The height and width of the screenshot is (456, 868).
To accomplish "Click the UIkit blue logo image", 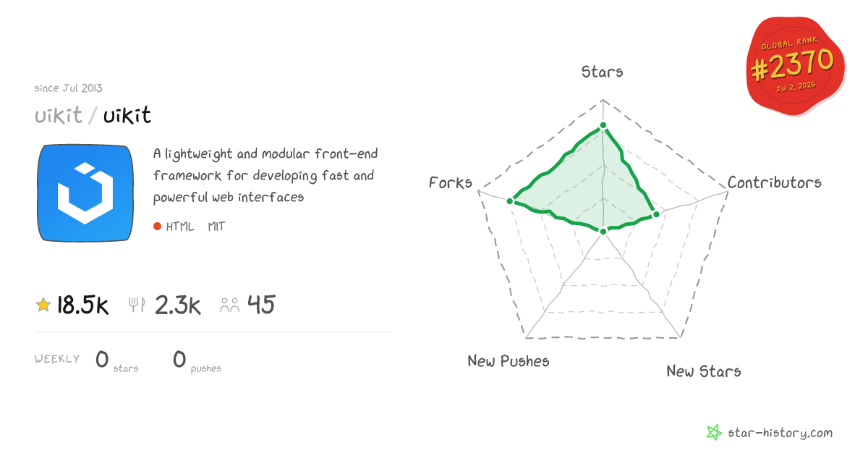I will point(85,193).
